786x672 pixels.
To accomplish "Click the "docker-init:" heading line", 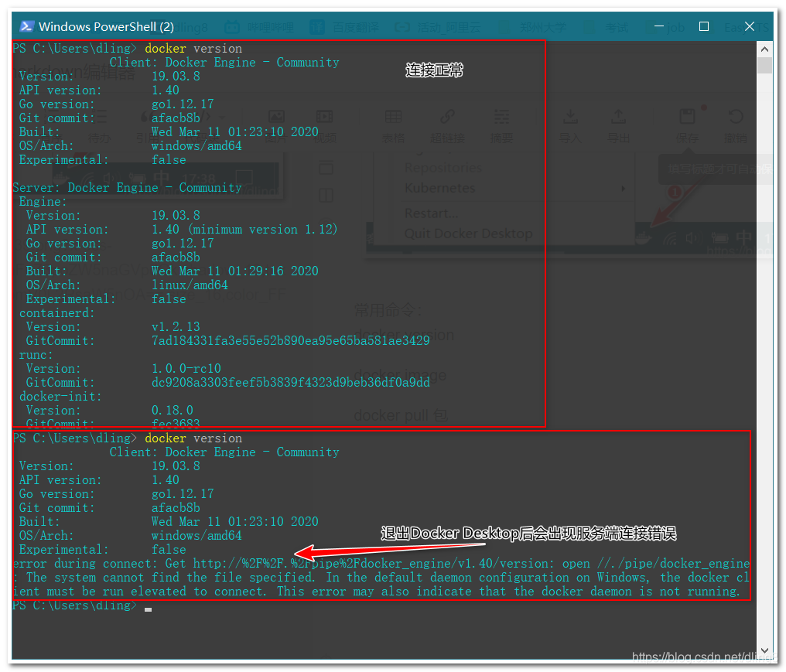I will pyautogui.click(x=60, y=397).
